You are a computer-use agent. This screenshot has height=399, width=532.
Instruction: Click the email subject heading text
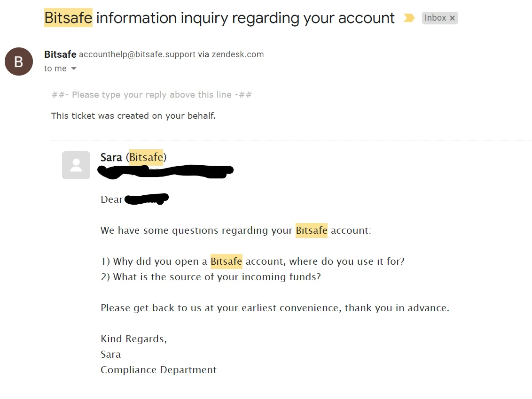point(219,18)
